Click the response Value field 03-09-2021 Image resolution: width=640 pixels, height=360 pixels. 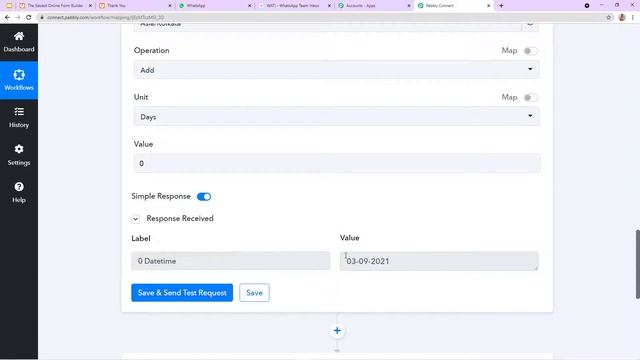(x=439, y=261)
